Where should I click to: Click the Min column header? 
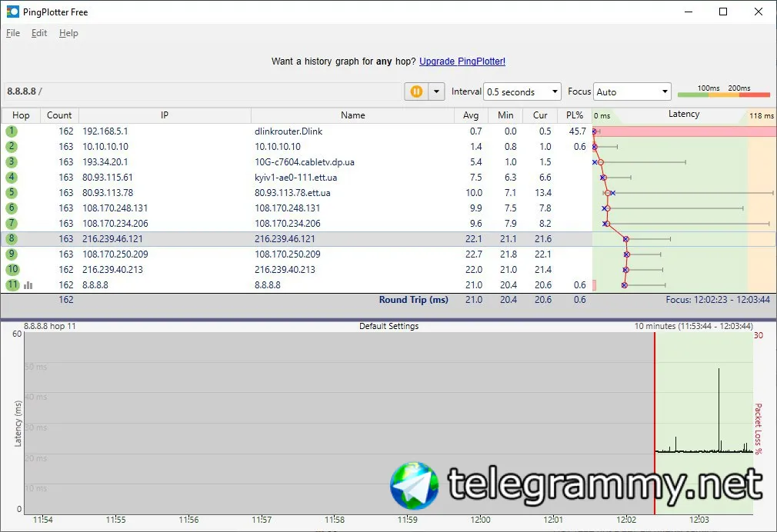505,115
